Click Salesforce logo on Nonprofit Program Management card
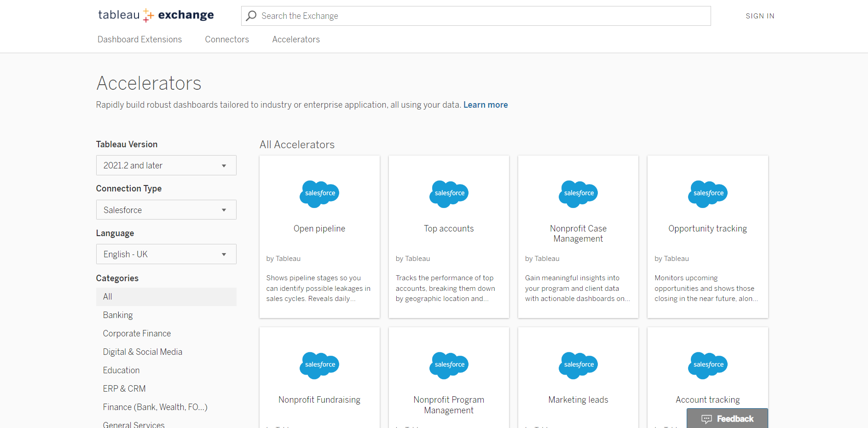 tap(449, 365)
